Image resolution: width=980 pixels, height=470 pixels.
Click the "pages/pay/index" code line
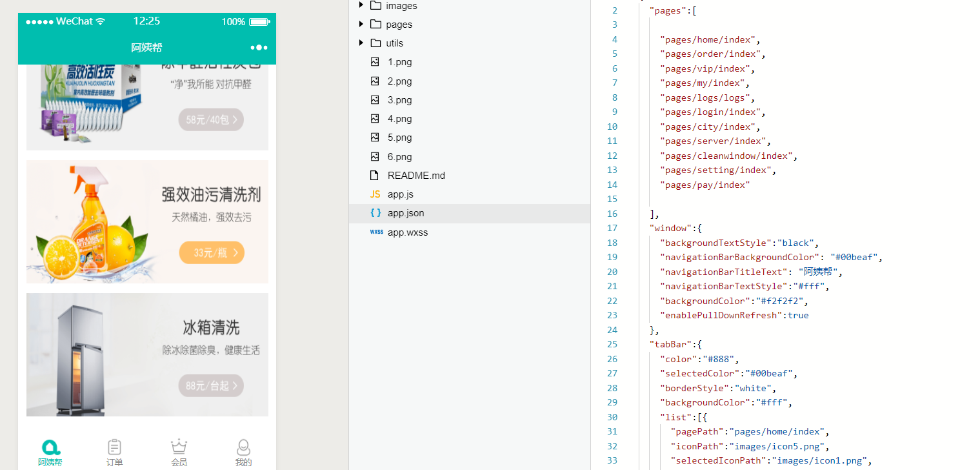pyautogui.click(x=705, y=185)
